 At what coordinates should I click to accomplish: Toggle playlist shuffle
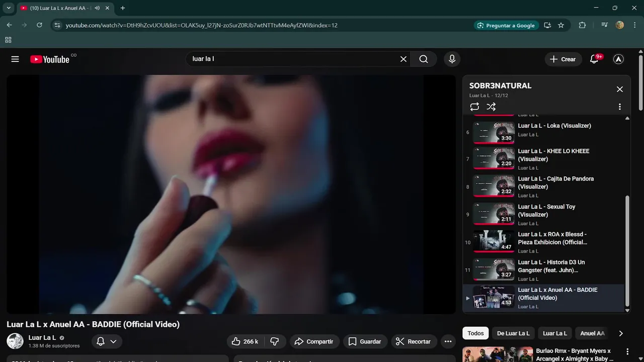[x=491, y=107]
